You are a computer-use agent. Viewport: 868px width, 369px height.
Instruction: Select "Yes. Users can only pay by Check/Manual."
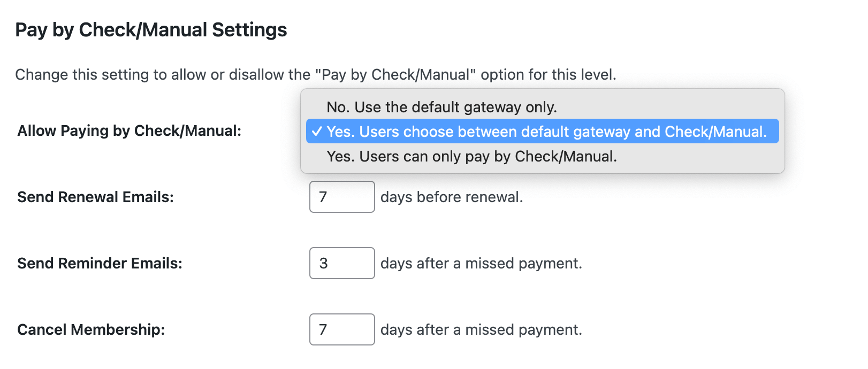click(472, 157)
